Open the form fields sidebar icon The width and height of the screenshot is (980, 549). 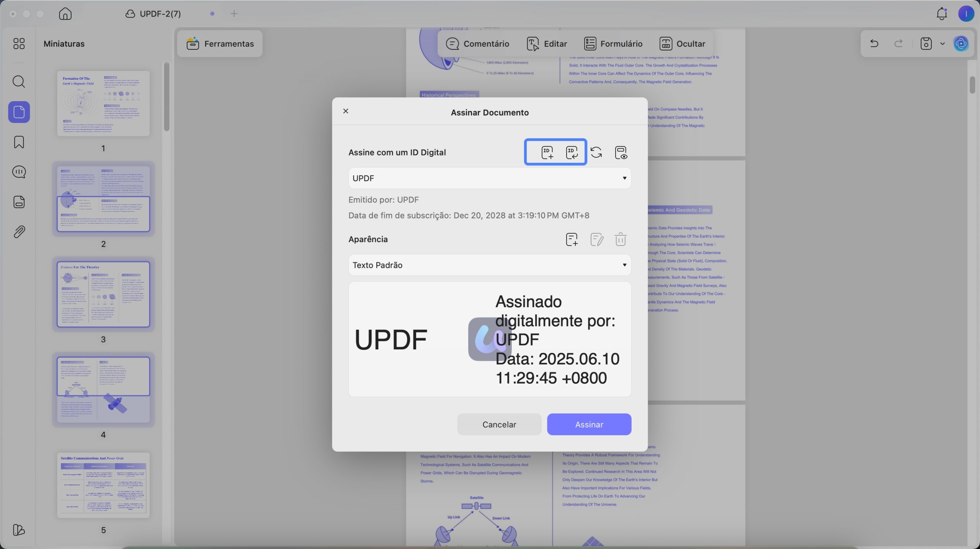[19, 202]
